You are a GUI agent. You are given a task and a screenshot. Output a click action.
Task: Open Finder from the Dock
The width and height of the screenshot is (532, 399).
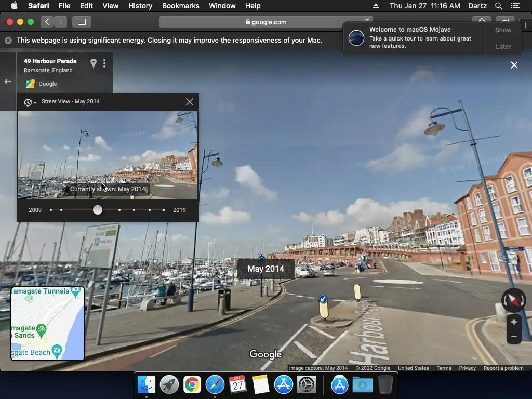click(x=147, y=385)
